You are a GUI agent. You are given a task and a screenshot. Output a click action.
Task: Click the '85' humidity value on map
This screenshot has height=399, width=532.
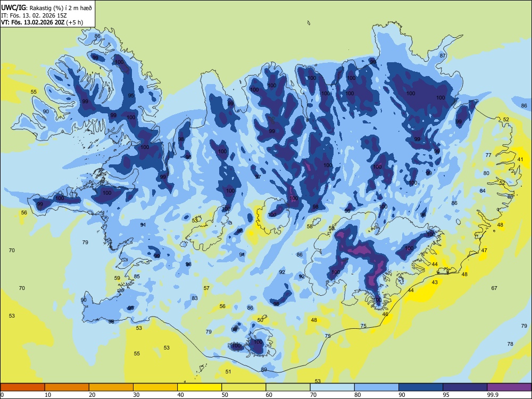point(137,276)
